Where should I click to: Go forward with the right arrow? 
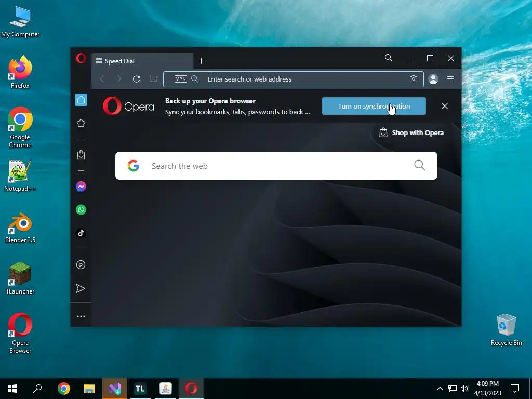[119, 79]
